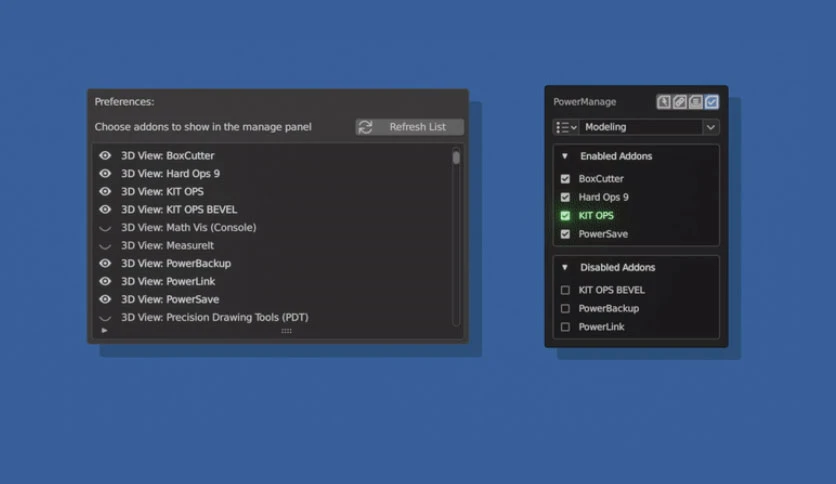Viewport: 836px width, 484px height.
Task: Click the KIT OPS BEVEL label in Disabled Addons
Action: [x=612, y=290]
